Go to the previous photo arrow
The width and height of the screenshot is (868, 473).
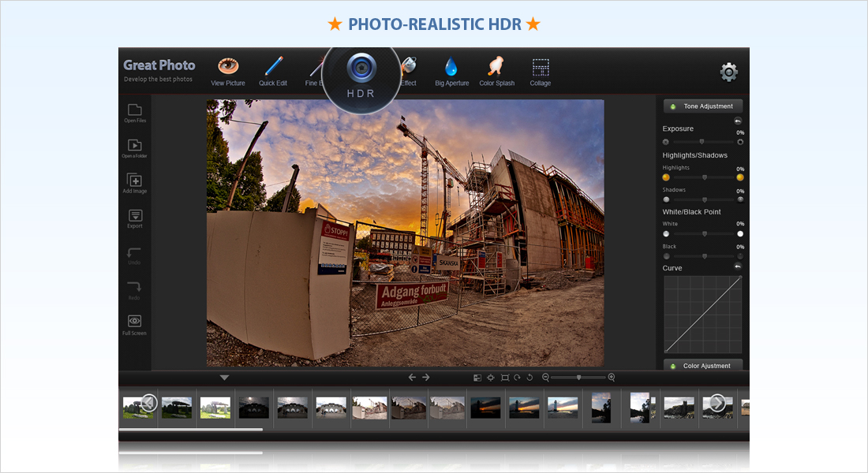tap(412, 378)
